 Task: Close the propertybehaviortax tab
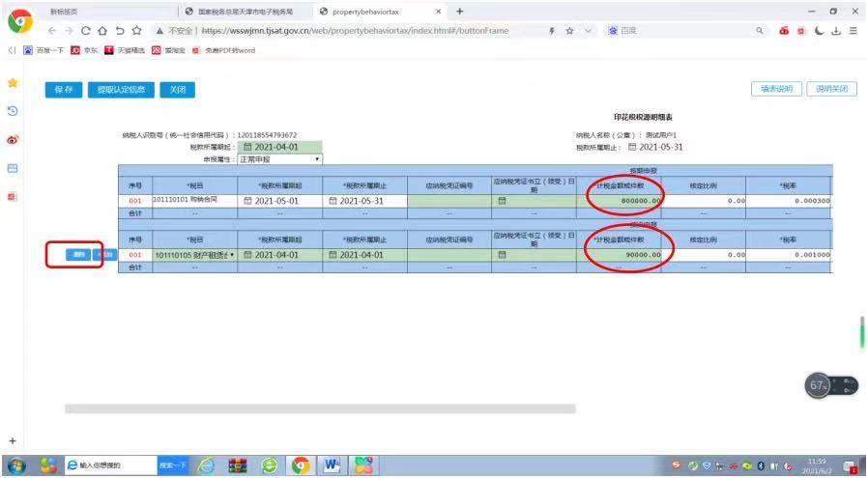point(438,11)
